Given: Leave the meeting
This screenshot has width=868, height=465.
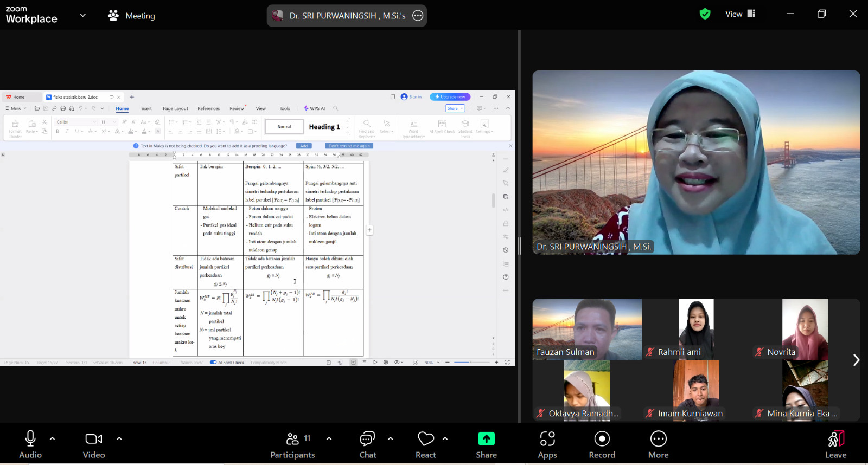Looking at the screenshot, I should coord(835,444).
